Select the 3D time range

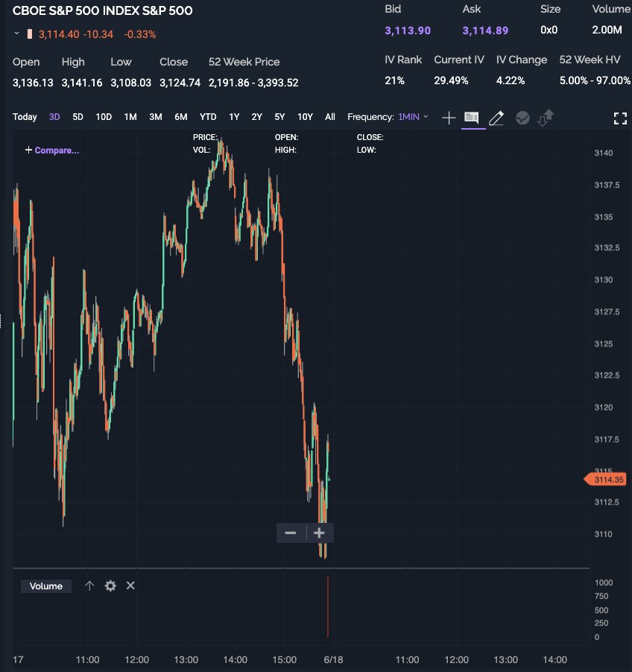point(54,116)
